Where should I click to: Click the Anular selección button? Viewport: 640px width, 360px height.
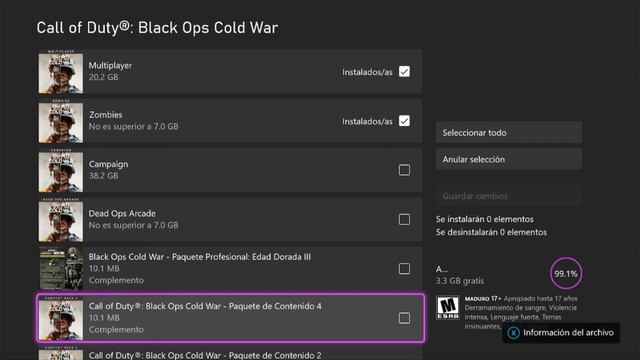pyautogui.click(x=509, y=159)
